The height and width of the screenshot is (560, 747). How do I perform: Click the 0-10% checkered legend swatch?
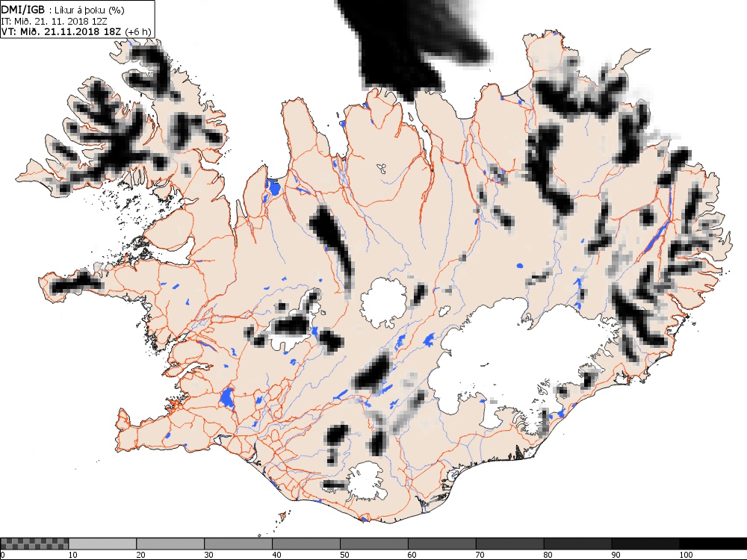pyautogui.click(x=34, y=544)
